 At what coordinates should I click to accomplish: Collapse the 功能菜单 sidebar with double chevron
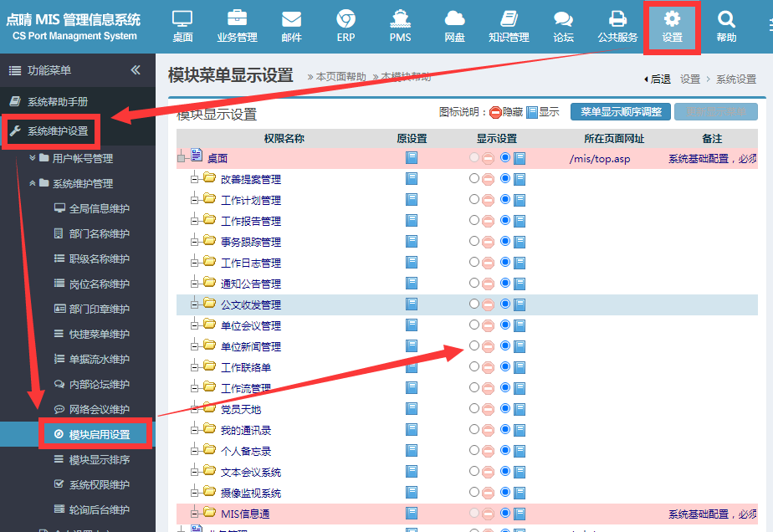tap(136, 70)
